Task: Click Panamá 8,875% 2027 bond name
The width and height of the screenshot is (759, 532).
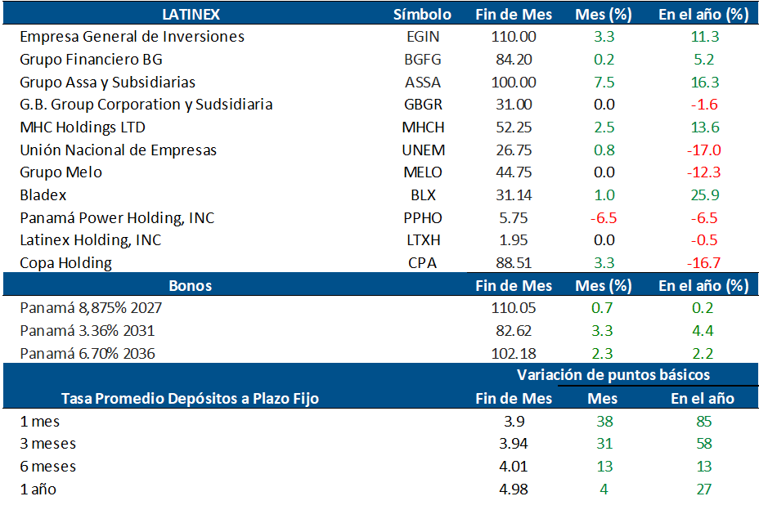Action: click(91, 308)
